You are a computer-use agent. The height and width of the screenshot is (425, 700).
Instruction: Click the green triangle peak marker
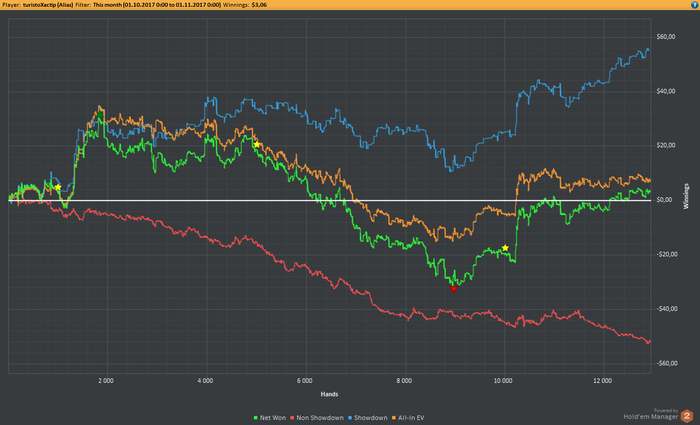[x=100, y=115]
